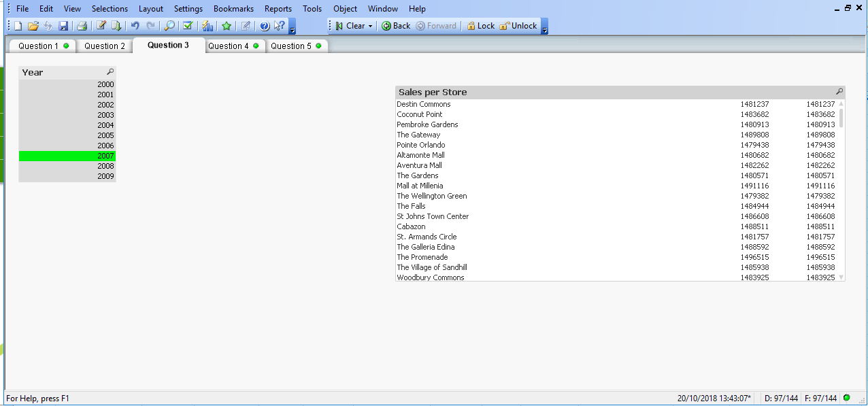Click the Current Selections green check icon
This screenshot has width=868, height=406.
click(x=188, y=25)
